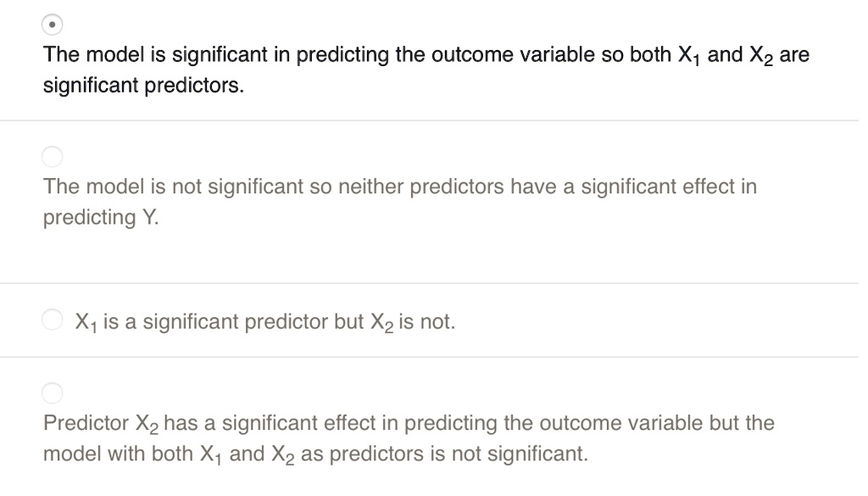868x496 pixels.
Task: Click the phrase 'significant predictors' in the first option
Action: [142, 86]
